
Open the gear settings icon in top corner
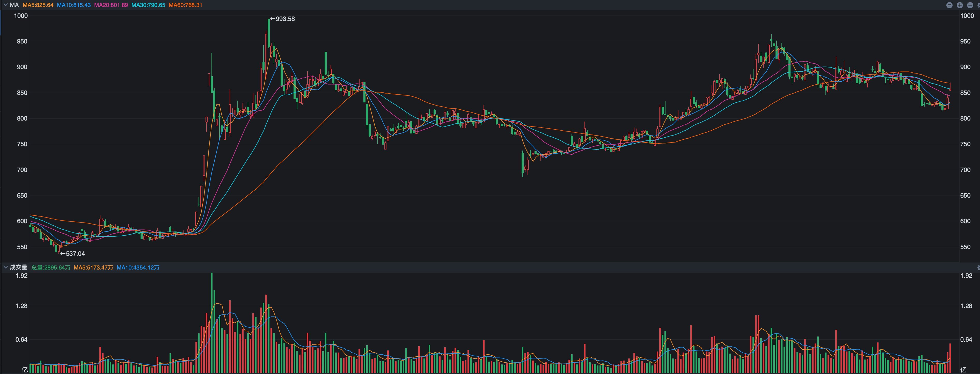(978, 5)
